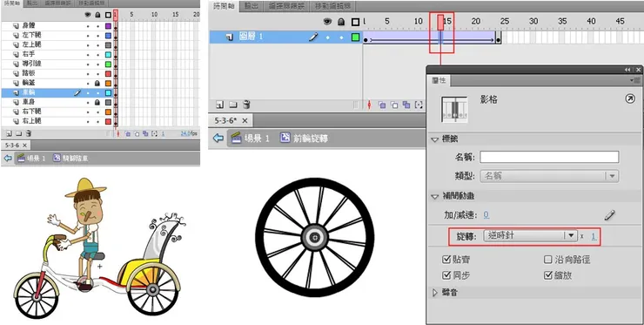Click cyan outline swatch of 右手 layer
Viewport: 644px width, 325px height.
[x=108, y=54]
